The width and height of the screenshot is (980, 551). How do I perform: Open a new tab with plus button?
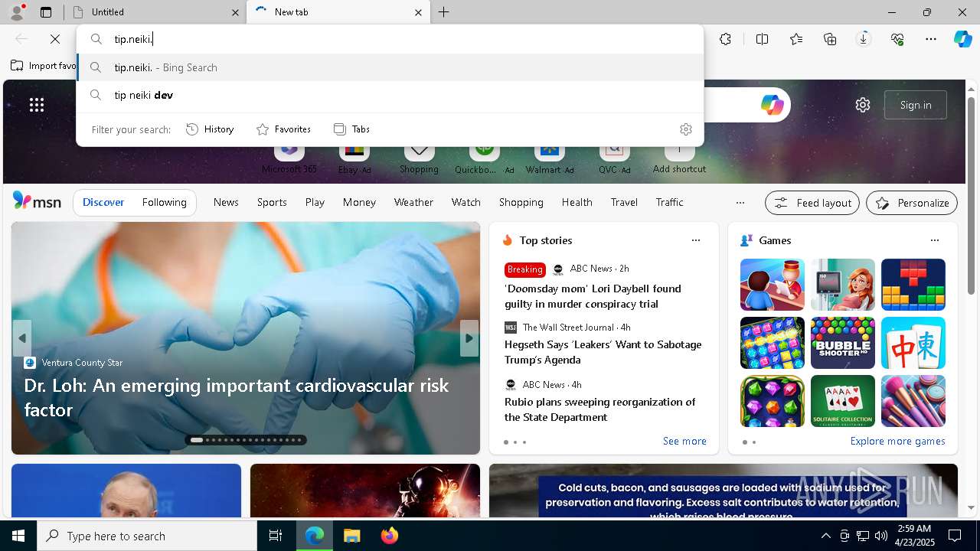coord(444,12)
